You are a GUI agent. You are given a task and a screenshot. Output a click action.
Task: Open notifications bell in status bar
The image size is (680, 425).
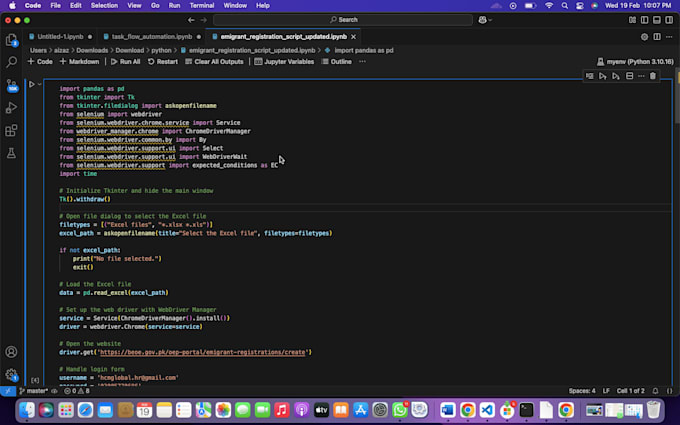(x=655, y=391)
